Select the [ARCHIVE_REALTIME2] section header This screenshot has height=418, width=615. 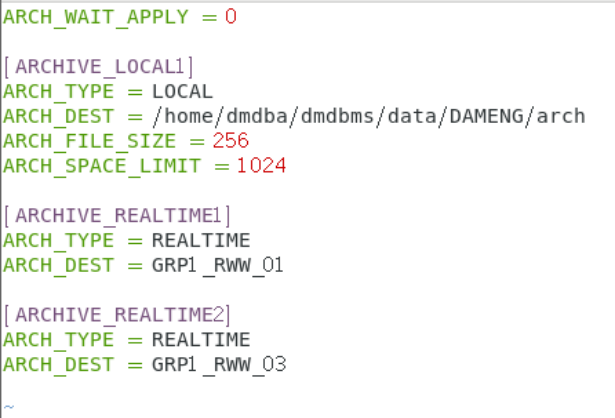click(117, 315)
